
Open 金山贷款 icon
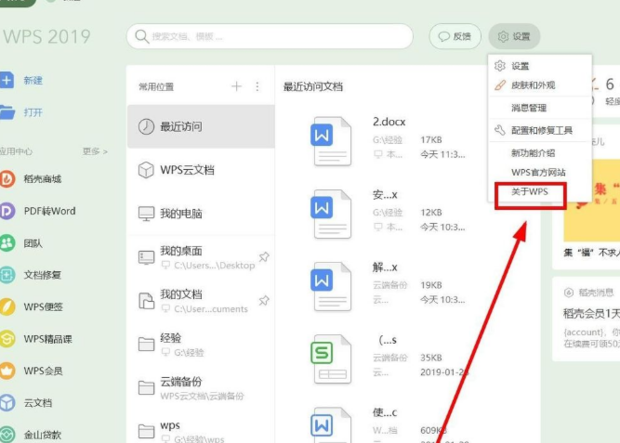7,435
